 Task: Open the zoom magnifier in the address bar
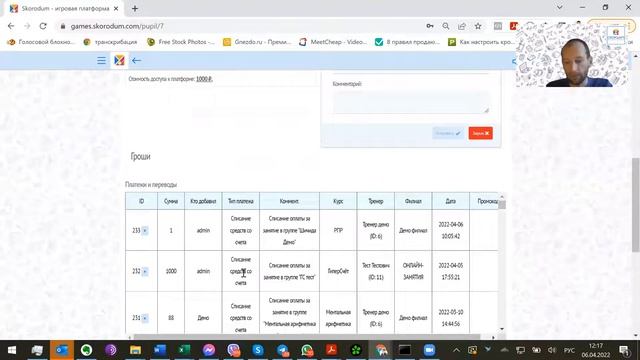pos(446,26)
